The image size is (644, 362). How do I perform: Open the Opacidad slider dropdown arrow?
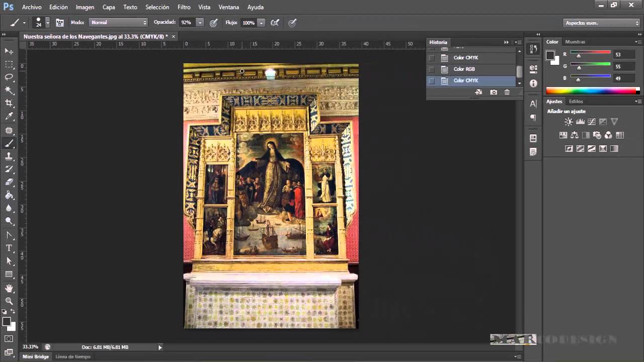[200, 23]
